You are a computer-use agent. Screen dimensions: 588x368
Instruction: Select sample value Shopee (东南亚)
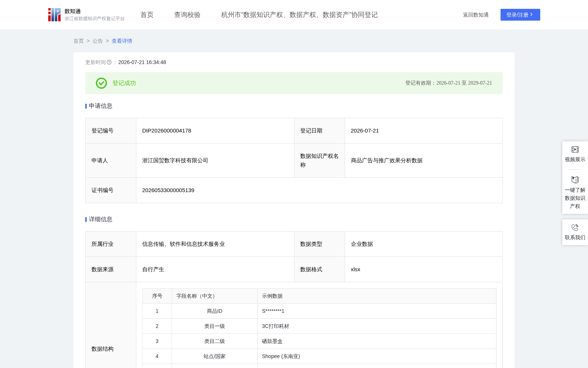pos(281,356)
